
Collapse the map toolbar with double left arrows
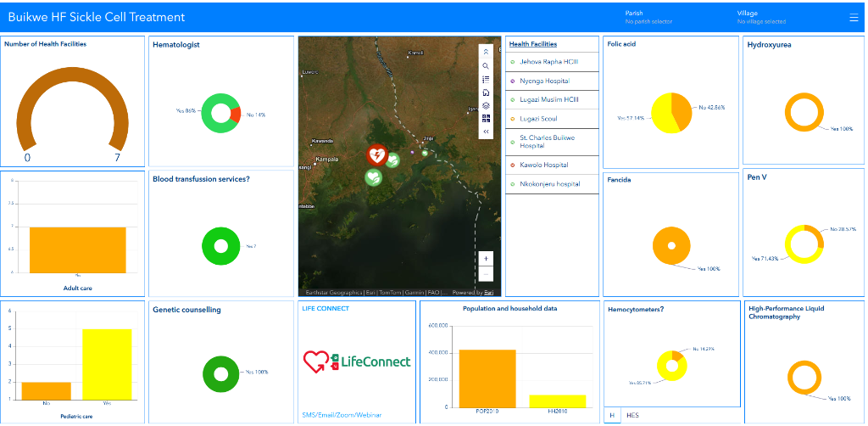[x=486, y=132]
